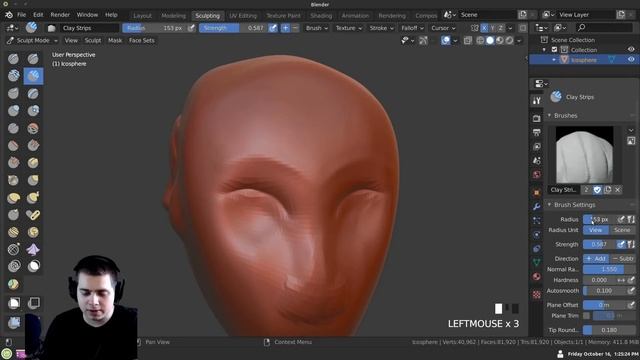Open the Cursor dropdown in header

point(443,28)
